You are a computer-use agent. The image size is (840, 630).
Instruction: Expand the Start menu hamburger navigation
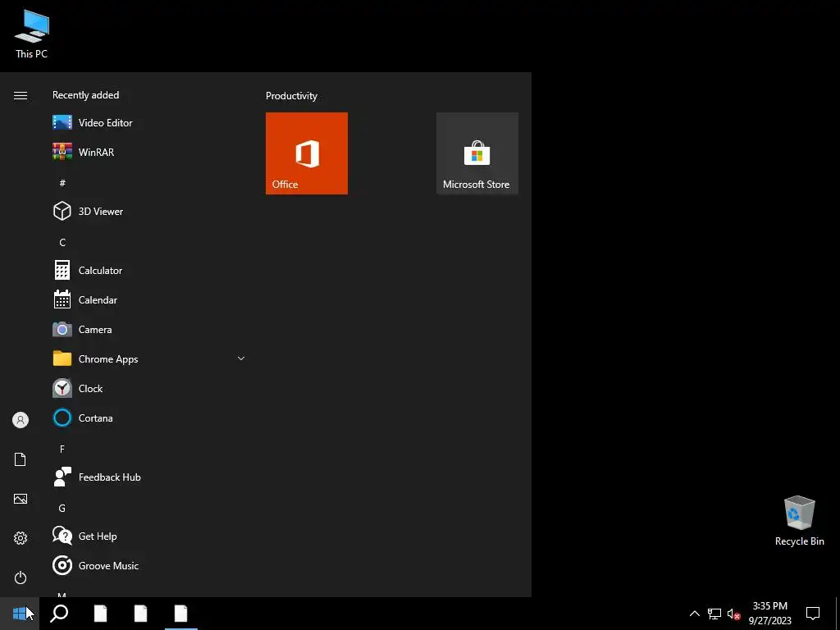[x=21, y=95]
